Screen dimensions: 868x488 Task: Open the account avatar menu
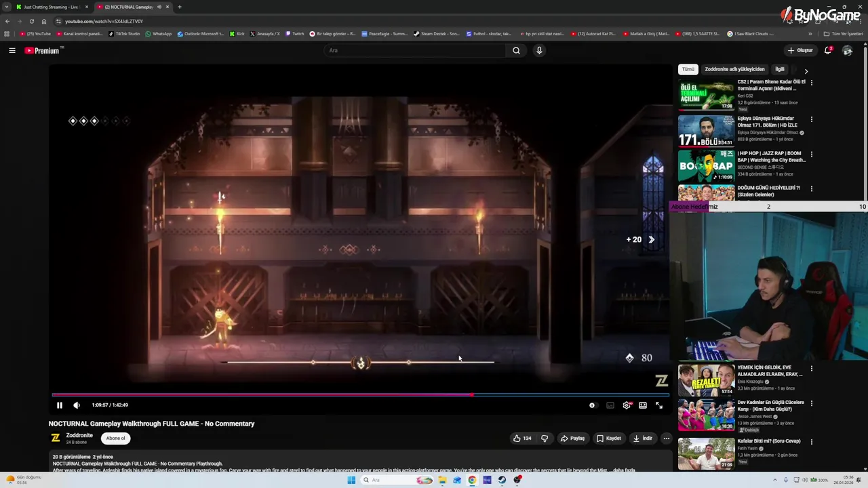847,50
